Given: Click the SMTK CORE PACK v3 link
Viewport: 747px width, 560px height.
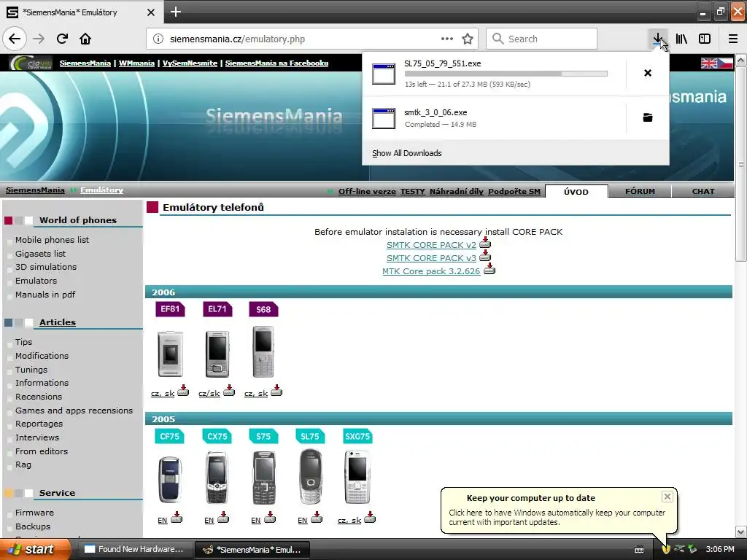Looking at the screenshot, I should 431,258.
